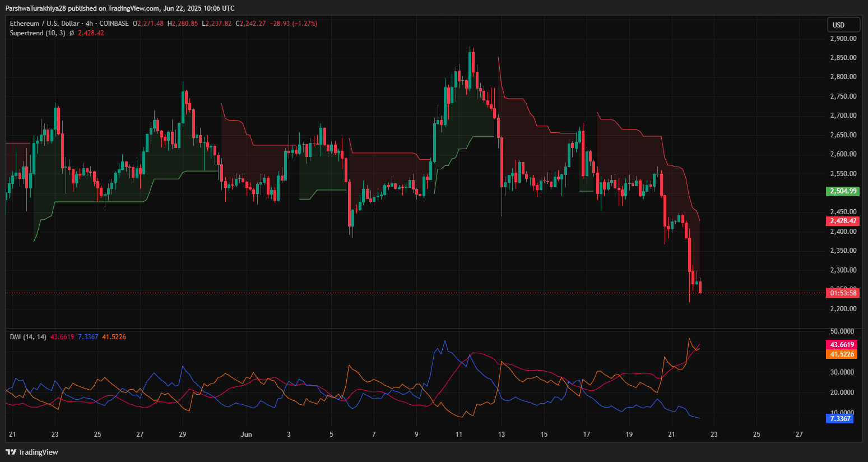Click the 2,900.00 label on price axis
This screenshot has height=462, width=868.
(843, 39)
